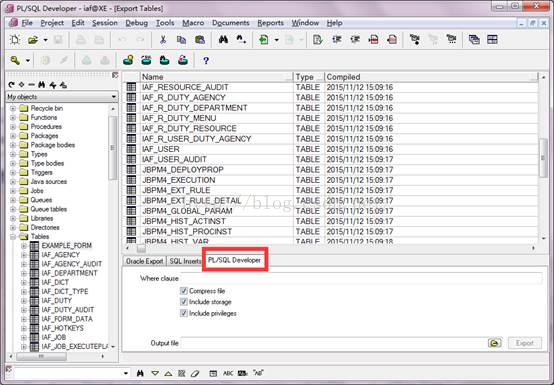
Task: Click the Copy icon in toolbar
Action: pos(181,40)
